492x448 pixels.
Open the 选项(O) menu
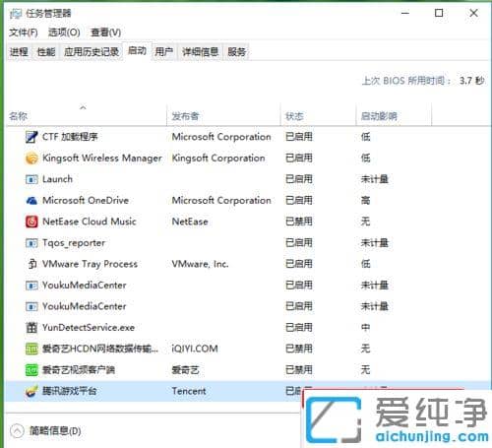tap(64, 32)
